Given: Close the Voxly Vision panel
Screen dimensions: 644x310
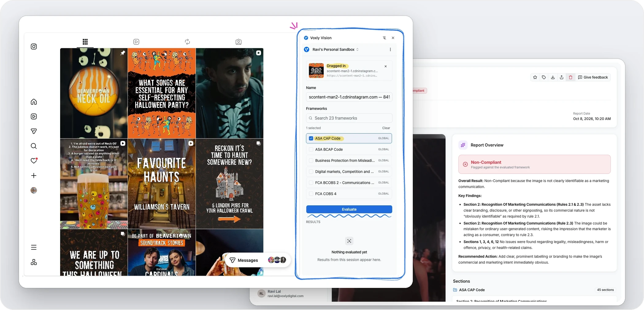Looking at the screenshot, I should 393,38.
